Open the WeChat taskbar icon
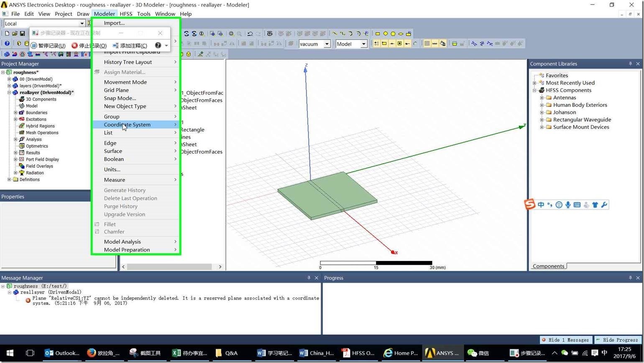 [478, 353]
